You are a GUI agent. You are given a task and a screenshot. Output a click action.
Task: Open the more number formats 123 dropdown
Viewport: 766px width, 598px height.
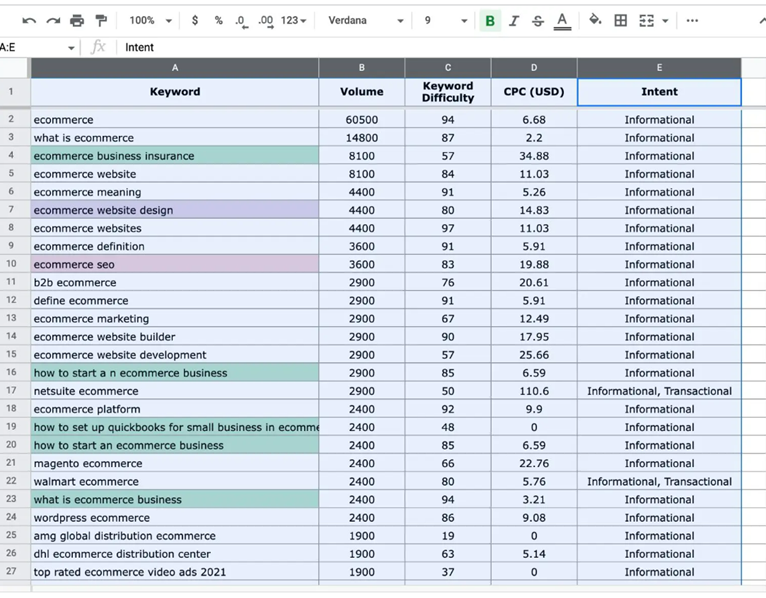[294, 21]
